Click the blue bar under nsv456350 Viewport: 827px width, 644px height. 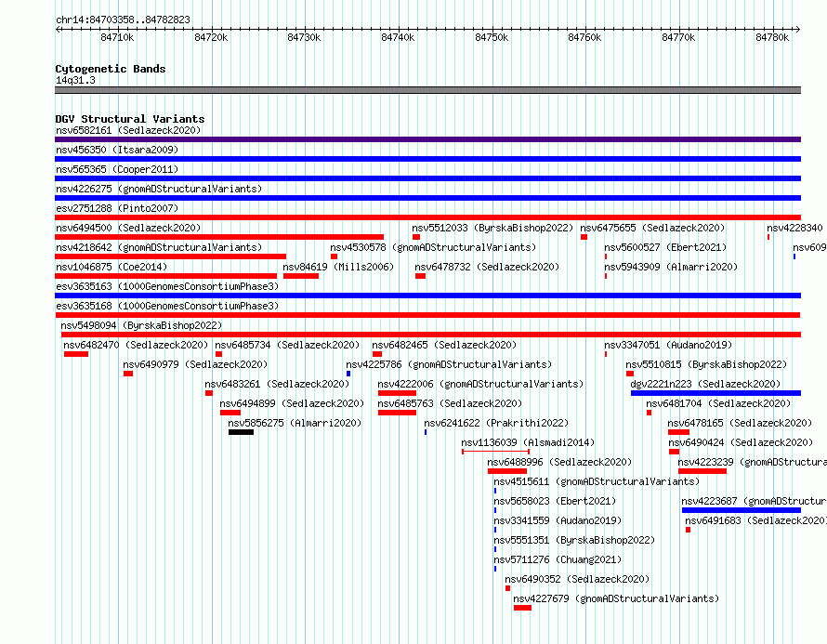[x=427, y=159]
